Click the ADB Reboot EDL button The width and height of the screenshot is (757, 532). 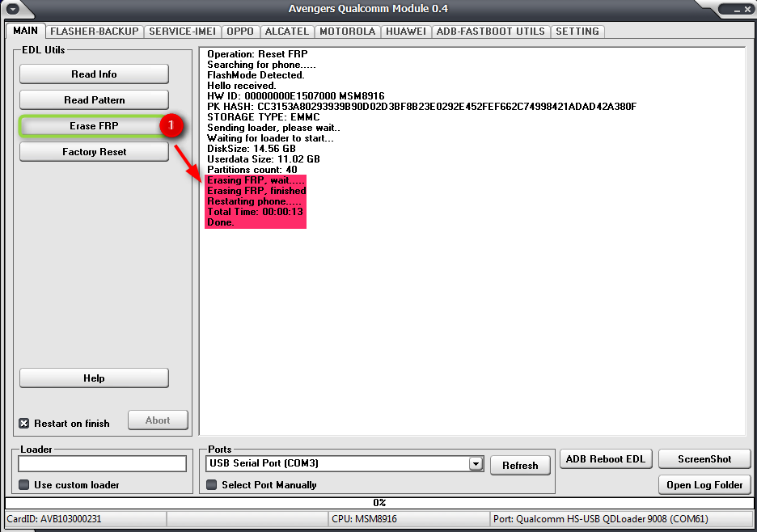(x=606, y=459)
